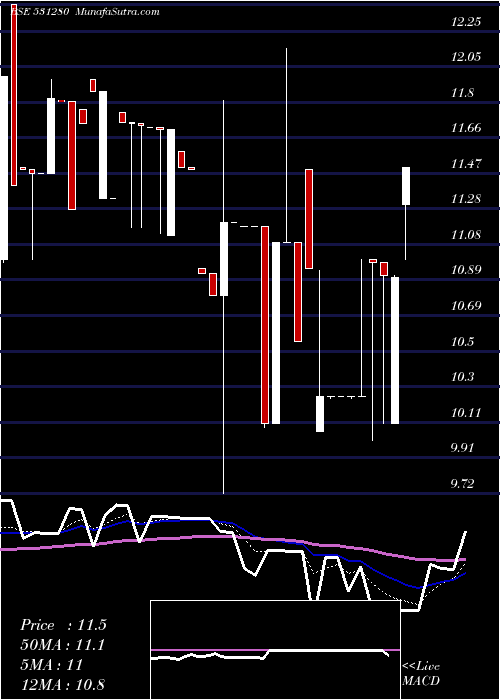Select the 10.69 price axis label
500x700 pixels.
466,306
